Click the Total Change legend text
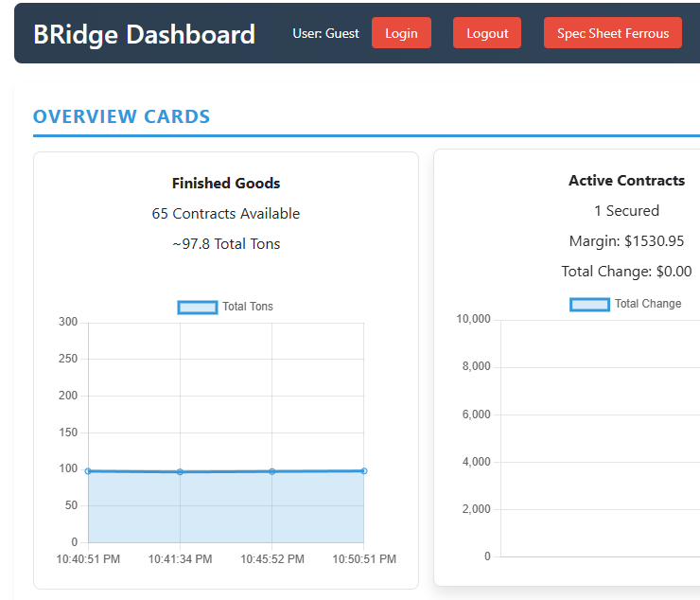 point(647,304)
